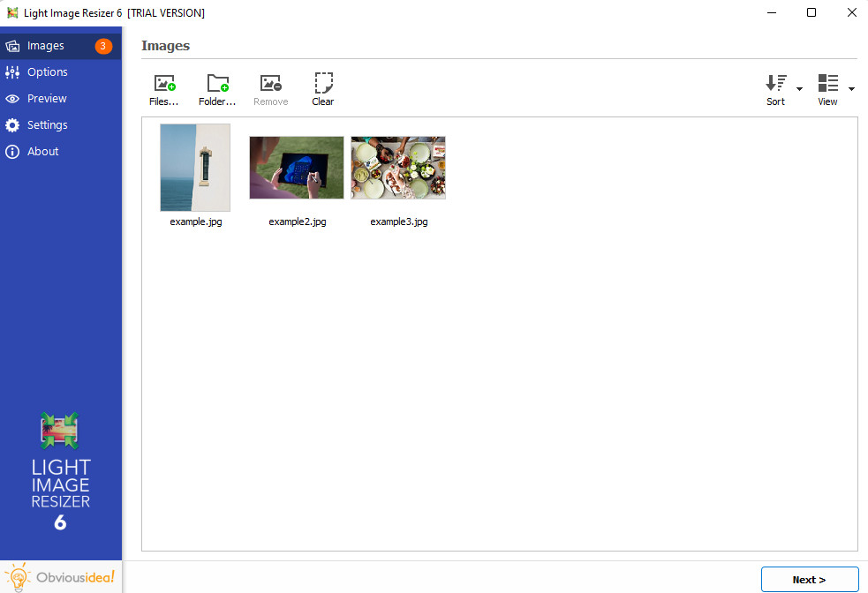Open the Settings section in sidebar

tap(61, 125)
